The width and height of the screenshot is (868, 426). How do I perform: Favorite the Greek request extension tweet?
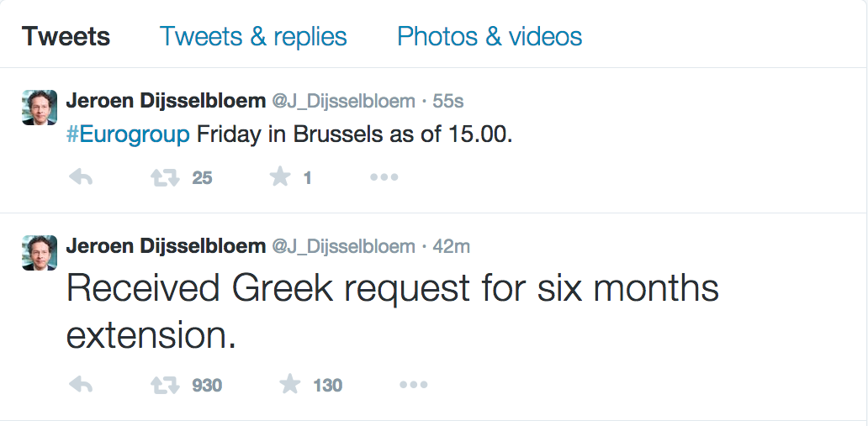(x=290, y=385)
